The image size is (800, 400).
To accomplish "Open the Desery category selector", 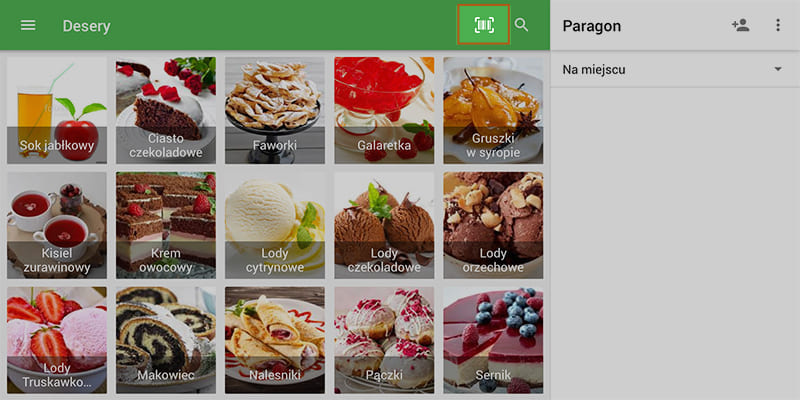I will (86, 26).
